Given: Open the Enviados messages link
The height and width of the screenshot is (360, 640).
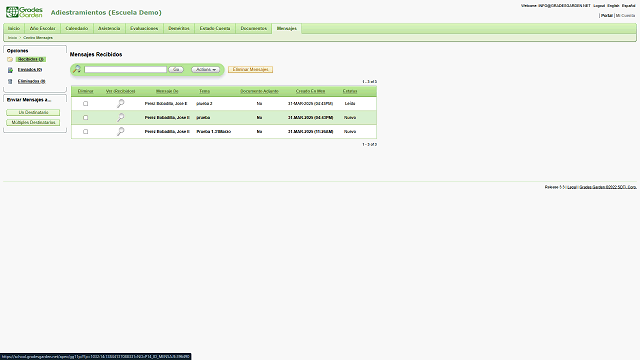Looking at the screenshot, I should [x=30, y=70].
